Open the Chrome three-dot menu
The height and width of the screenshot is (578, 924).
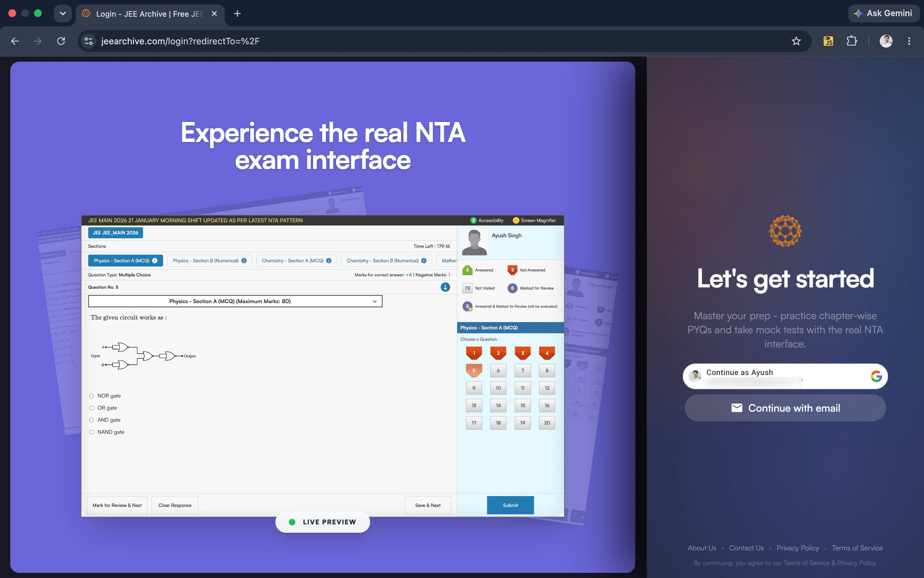click(909, 41)
